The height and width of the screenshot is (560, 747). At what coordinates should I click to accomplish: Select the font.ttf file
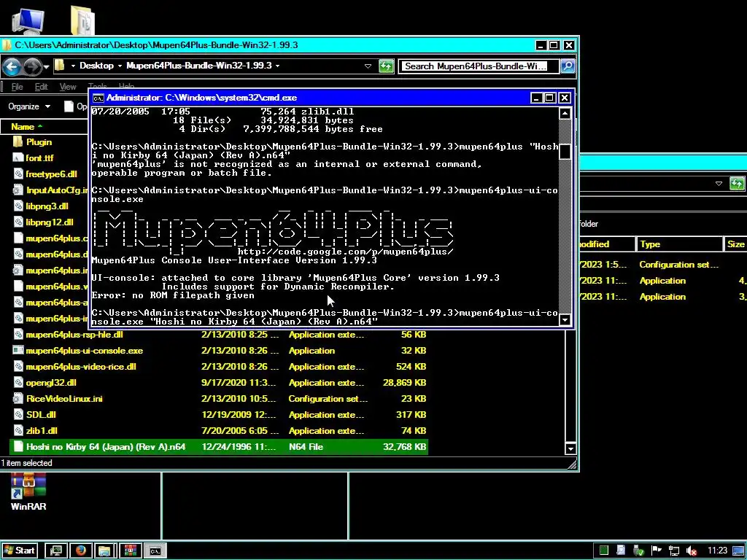pos(34,158)
